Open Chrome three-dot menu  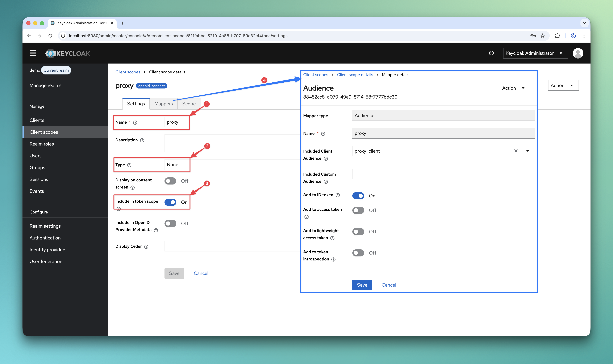[584, 36]
